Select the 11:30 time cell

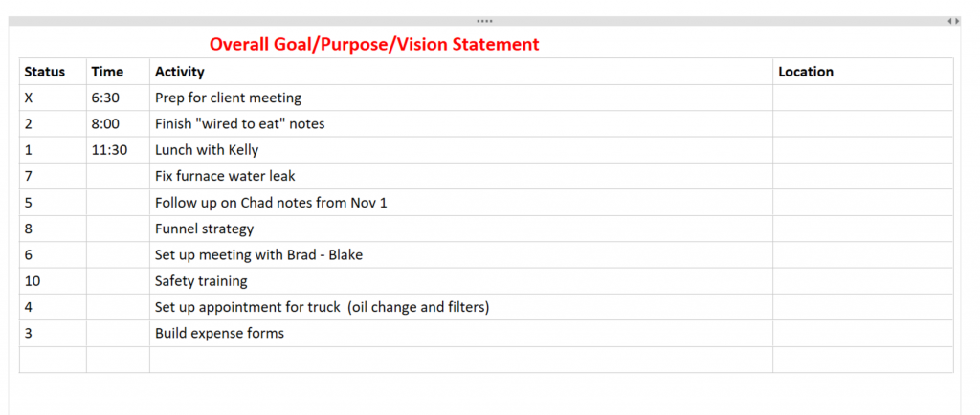(x=118, y=150)
